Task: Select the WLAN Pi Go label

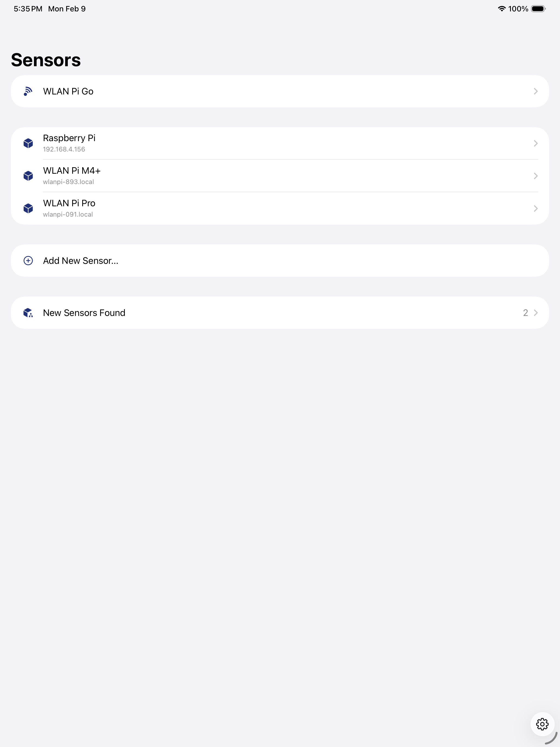Action: [x=68, y=91]
